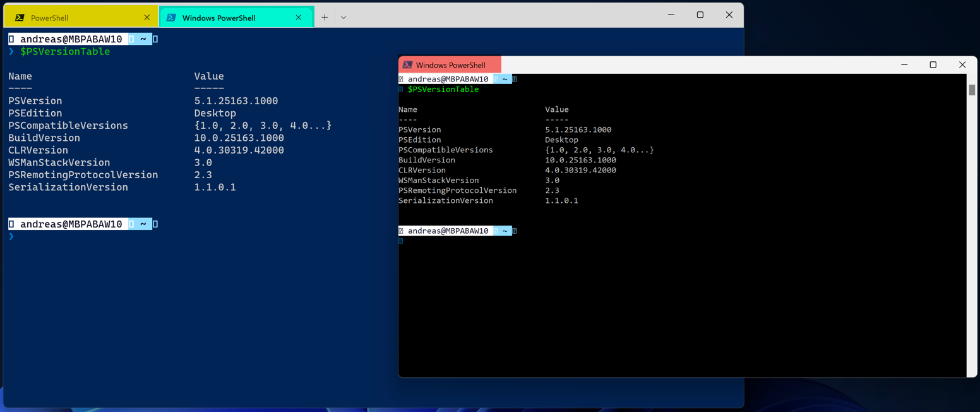The width and height of the screenshot is (980, 412).
Task: Click the PowerShell icon on the yellow tab
Action: click(x=21, y=17)
